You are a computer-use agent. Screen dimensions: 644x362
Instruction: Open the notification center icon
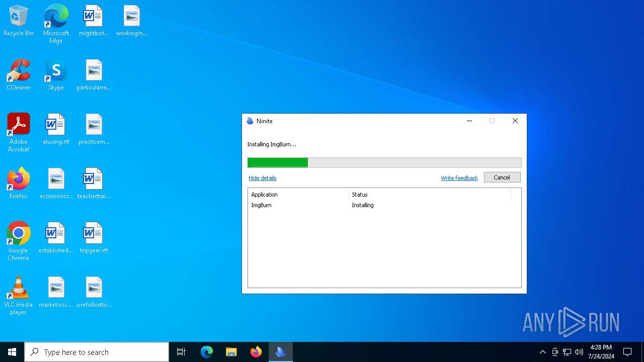(x=627, y=352)
